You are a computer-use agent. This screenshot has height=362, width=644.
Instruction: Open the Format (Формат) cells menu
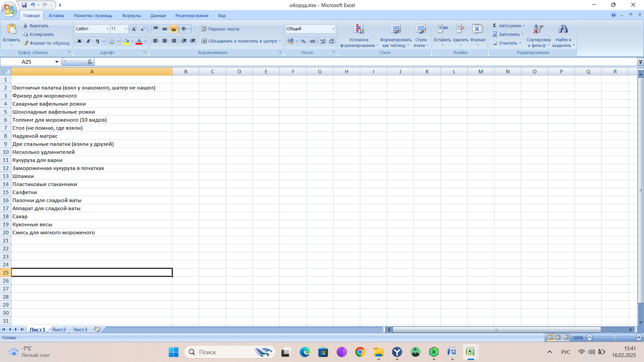coord(478,34)
